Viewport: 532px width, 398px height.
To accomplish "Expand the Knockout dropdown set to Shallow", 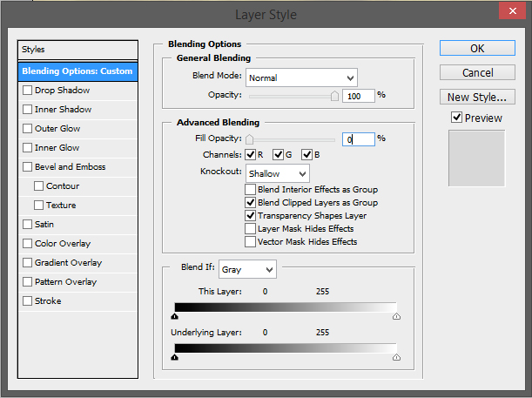I will pyautogui.click(x=277, y=173).
